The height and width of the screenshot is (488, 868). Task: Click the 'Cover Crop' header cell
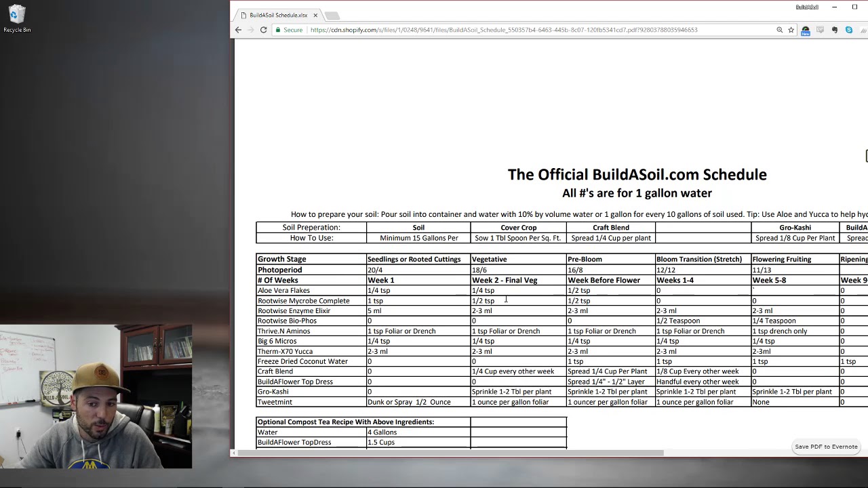click(518, 228)
